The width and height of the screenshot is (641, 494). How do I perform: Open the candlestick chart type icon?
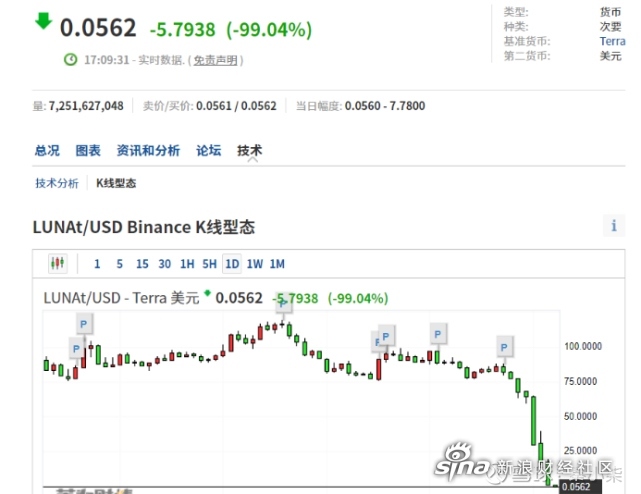pos(57,263)
